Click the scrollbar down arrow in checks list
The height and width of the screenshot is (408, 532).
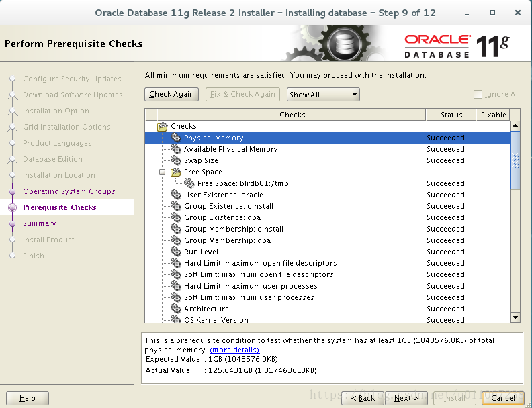[x=515, y=317]
